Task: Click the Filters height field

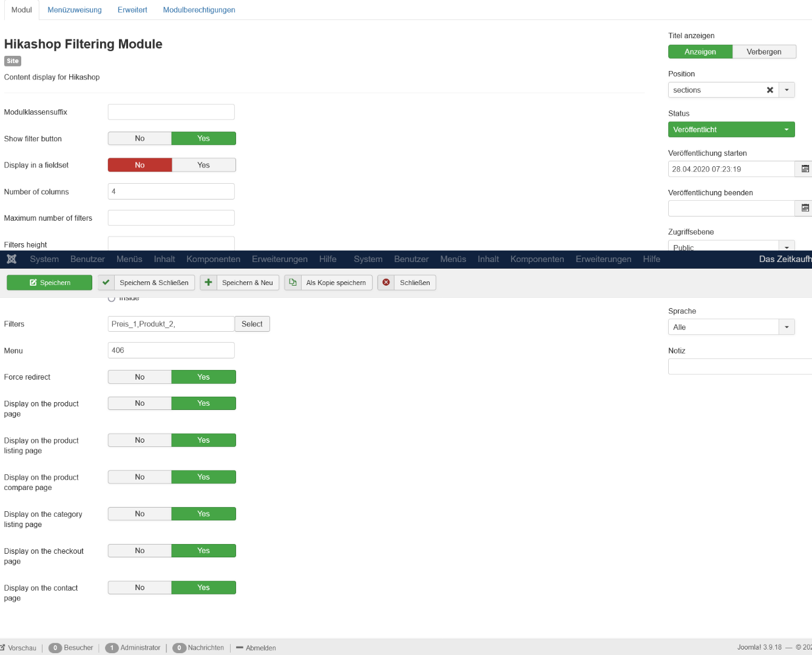Action: pyautogui.click(x=171, y=244)
